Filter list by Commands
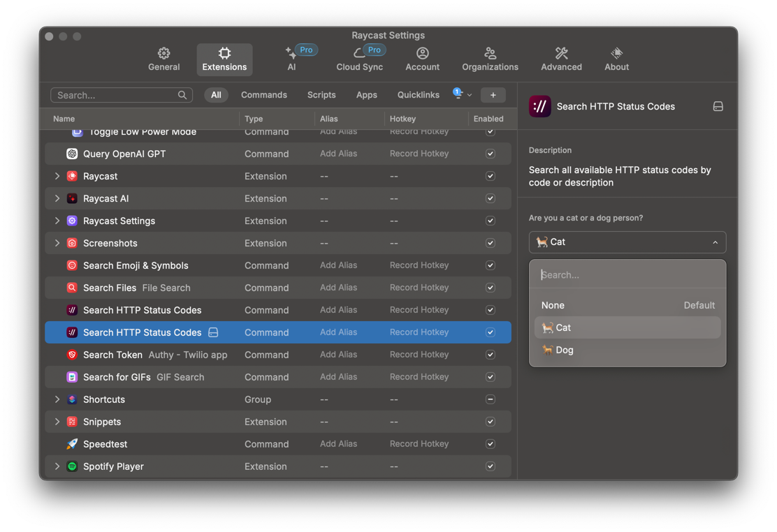 263,95
